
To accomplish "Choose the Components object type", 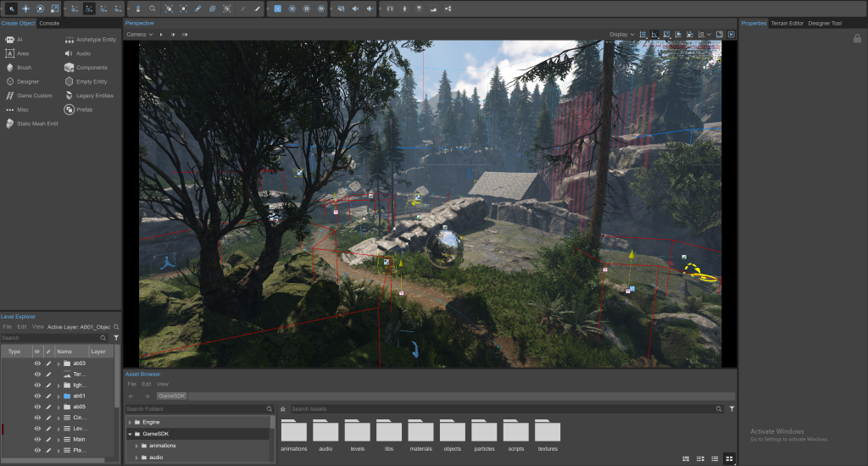I will (x=86, y=68).
